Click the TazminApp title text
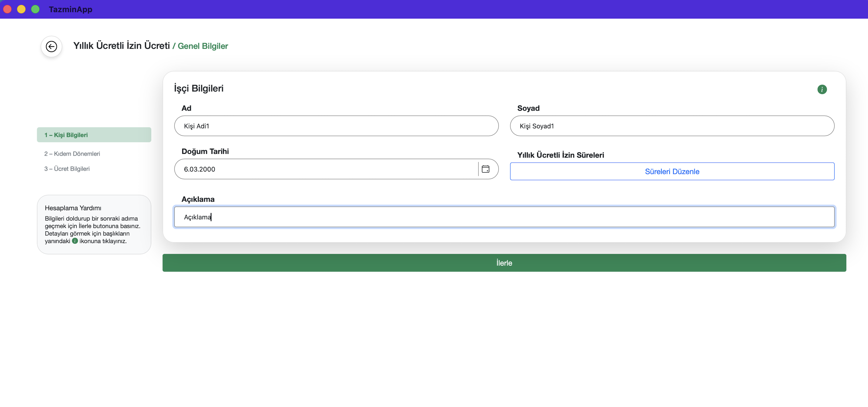The width and height of the screenshot is (868, 407). [x=70, y=9]
